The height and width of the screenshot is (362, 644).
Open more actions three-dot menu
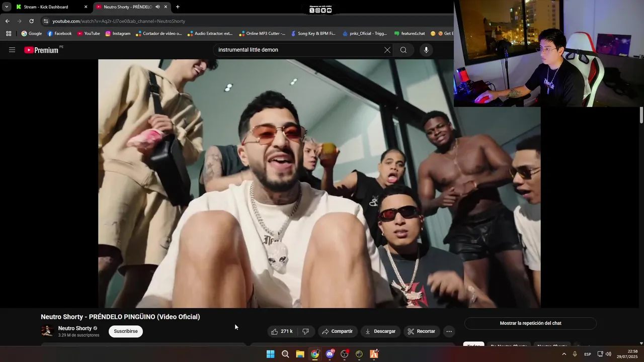[x=449, y=331]
